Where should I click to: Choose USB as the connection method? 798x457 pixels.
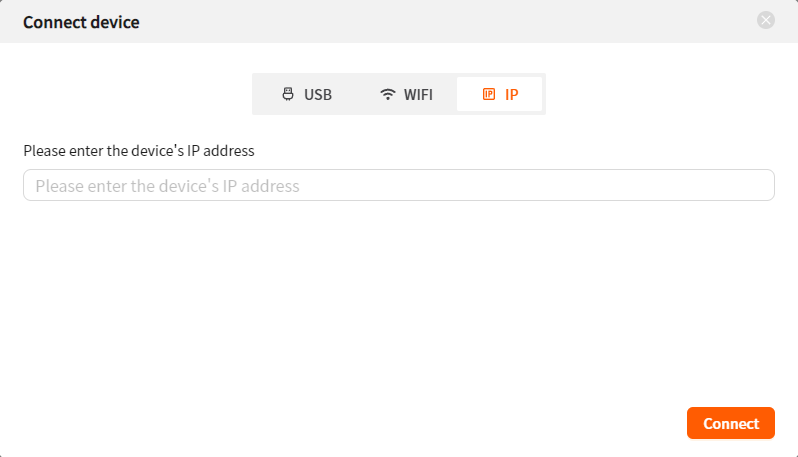point(307,94)
